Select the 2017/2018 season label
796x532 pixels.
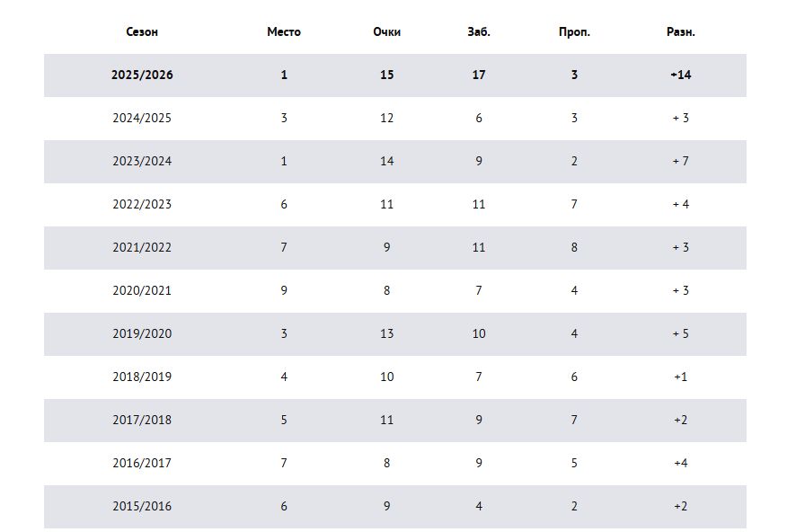142,421
